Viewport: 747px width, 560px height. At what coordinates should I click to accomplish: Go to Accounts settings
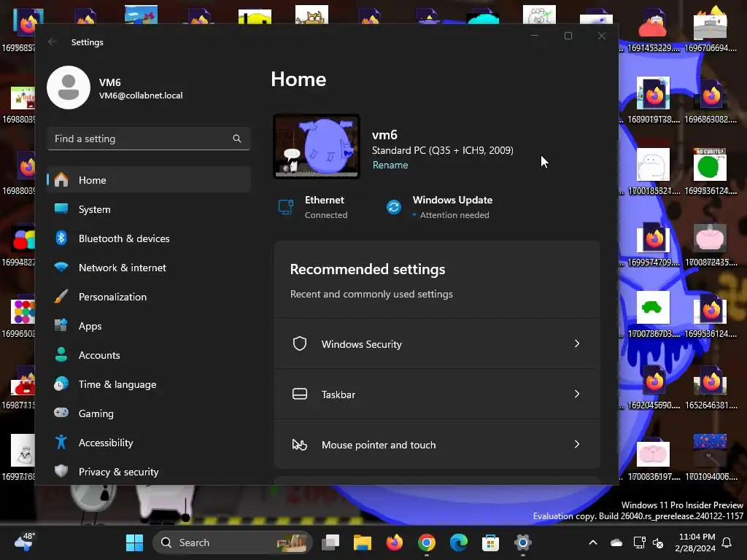pos(149,355)
